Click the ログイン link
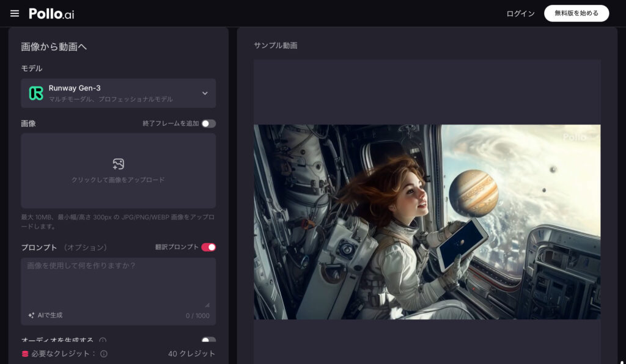The width and height of the screenshot is (626, 364). tap(520, 13)
